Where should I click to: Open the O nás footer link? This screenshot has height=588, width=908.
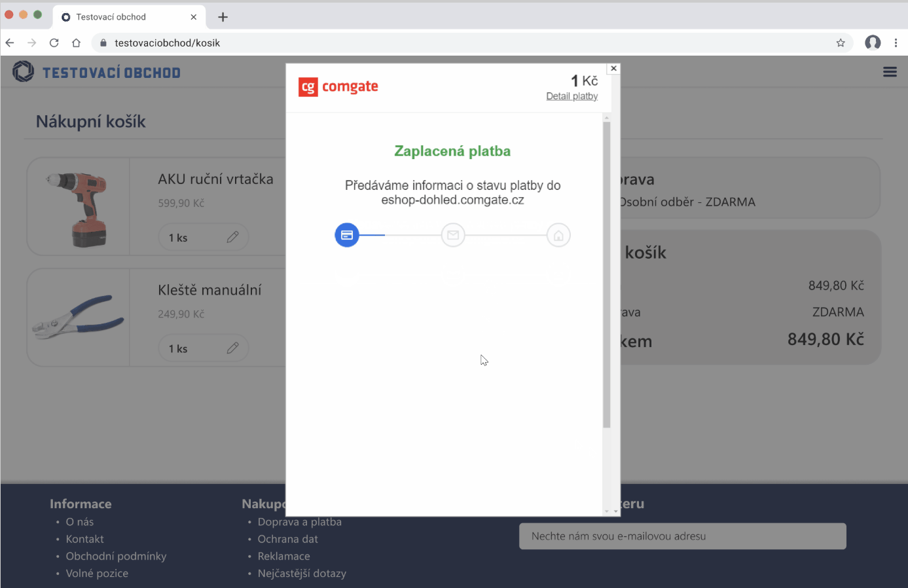pos(80,522)
